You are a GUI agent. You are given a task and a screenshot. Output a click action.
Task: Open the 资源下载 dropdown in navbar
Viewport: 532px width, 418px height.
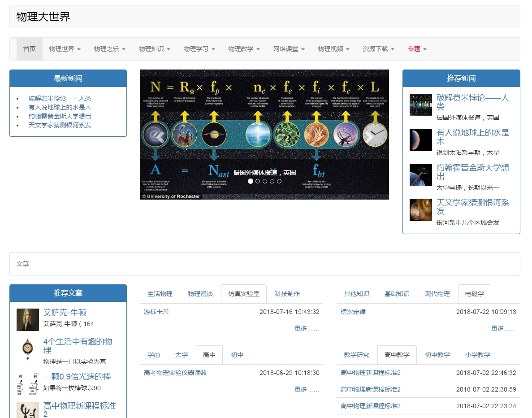(378, 49)
